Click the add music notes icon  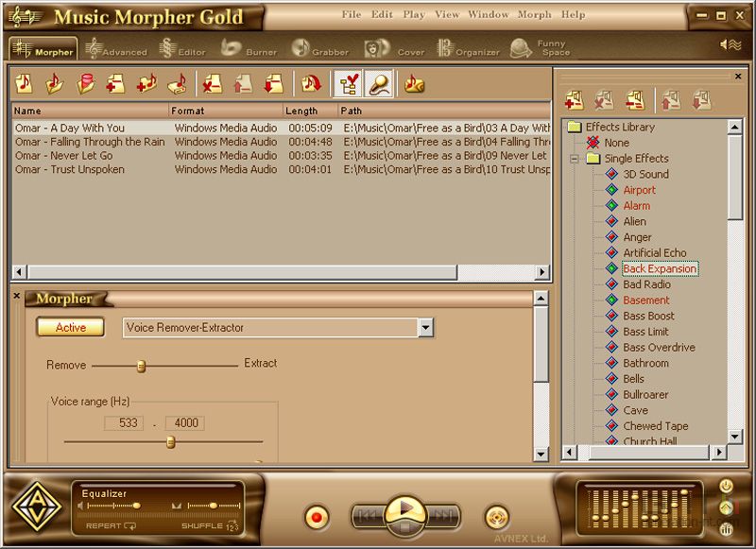click(146, 84)
